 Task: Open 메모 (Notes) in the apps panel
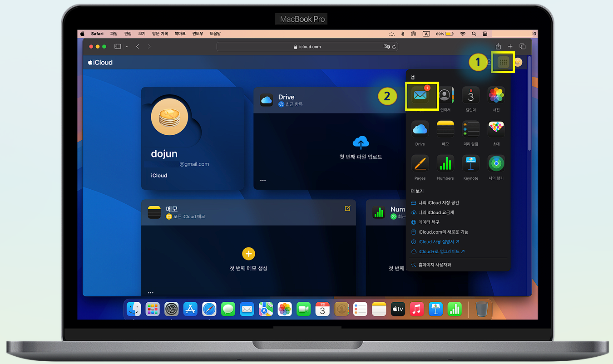point(445,129)
